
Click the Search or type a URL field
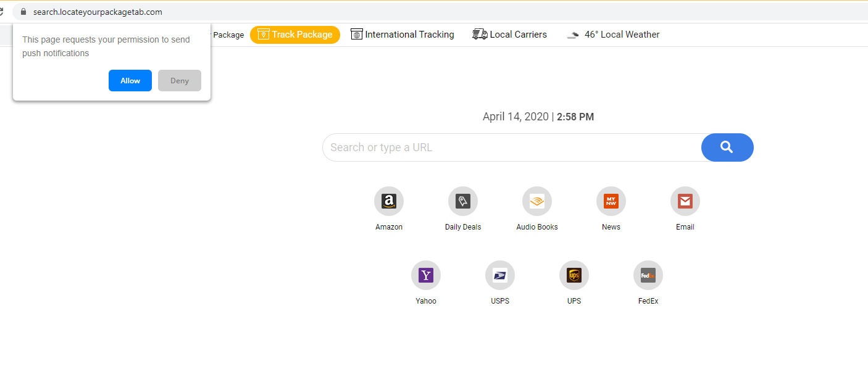click(512, 147)
